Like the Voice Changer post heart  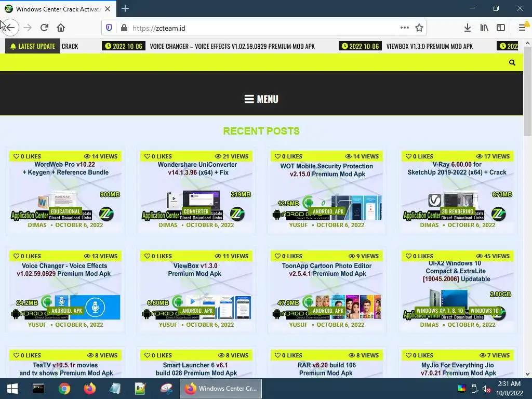point(16,256)
